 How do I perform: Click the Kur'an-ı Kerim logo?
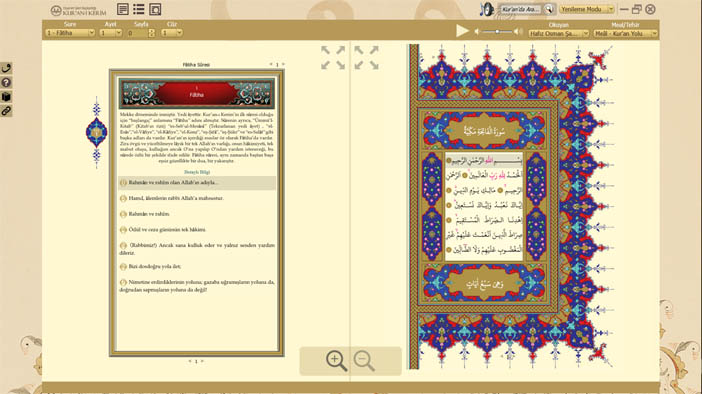coord(78,10)
